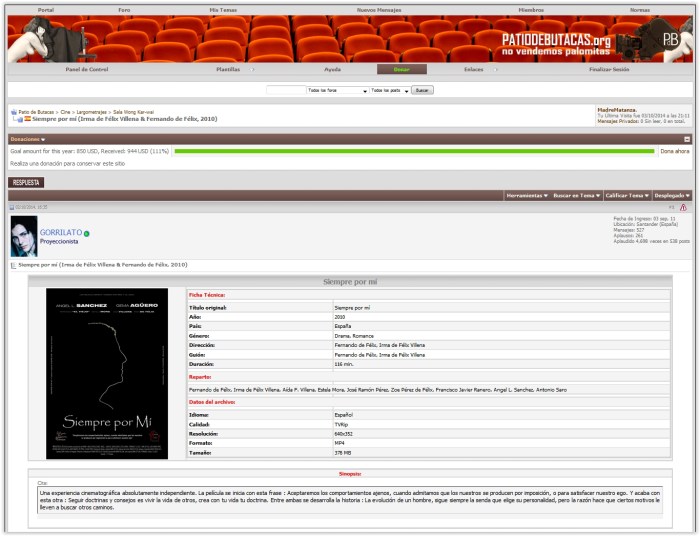Viewport: 700px width, 536px height.
Task: Click the report post warning triangle icon
Action: 683,208
